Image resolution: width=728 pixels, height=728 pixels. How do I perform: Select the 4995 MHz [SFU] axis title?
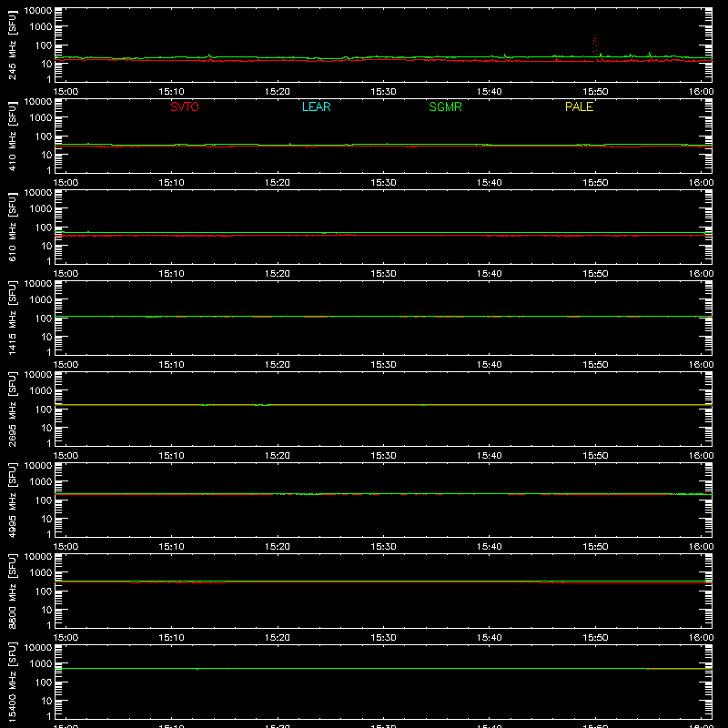click(13, 500)
